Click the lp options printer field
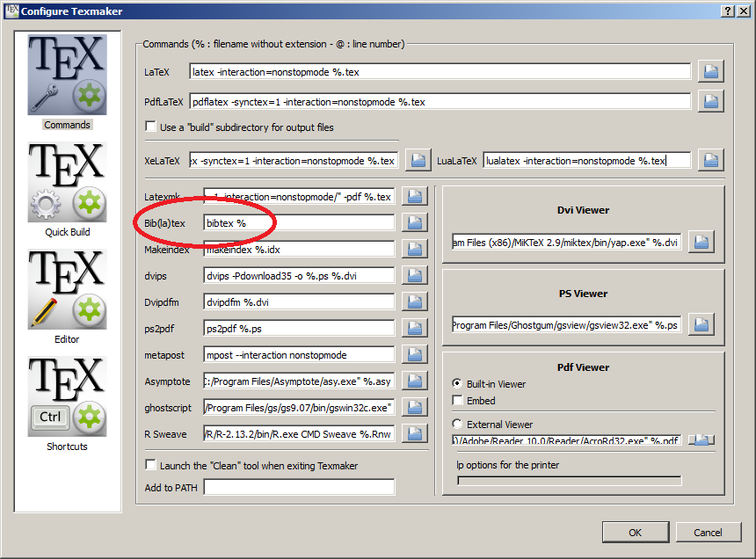The height and width of the screenshot is (559, 756). pos(569,479)
